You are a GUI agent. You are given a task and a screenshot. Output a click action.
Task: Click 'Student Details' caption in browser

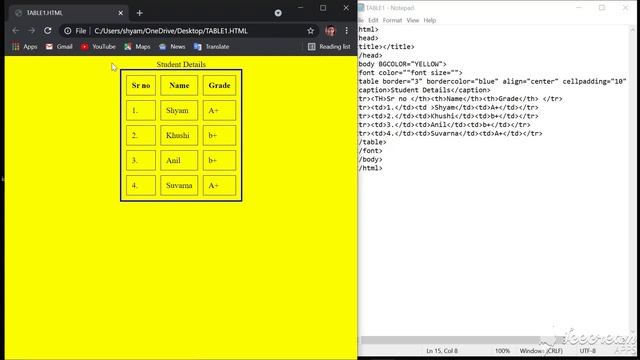click(x=181, y=64)
